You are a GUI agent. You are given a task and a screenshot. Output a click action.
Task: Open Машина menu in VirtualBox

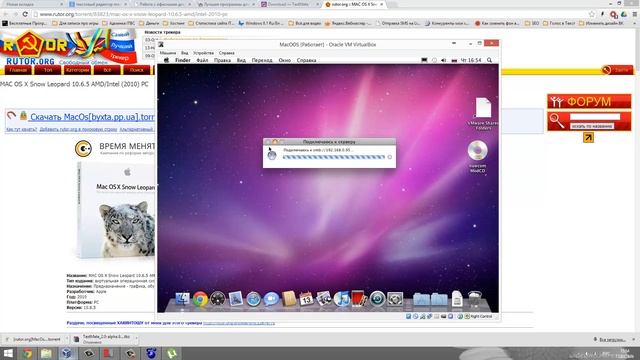click(168, 53)
